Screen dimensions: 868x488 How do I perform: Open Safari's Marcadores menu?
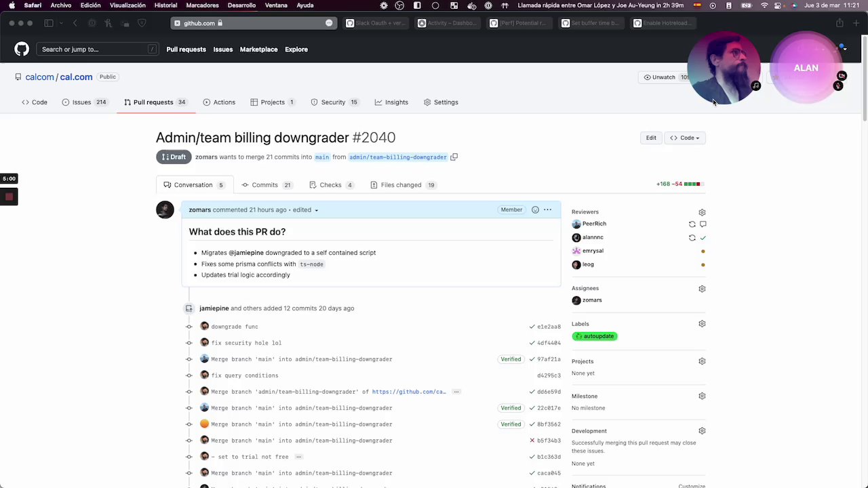202,5
